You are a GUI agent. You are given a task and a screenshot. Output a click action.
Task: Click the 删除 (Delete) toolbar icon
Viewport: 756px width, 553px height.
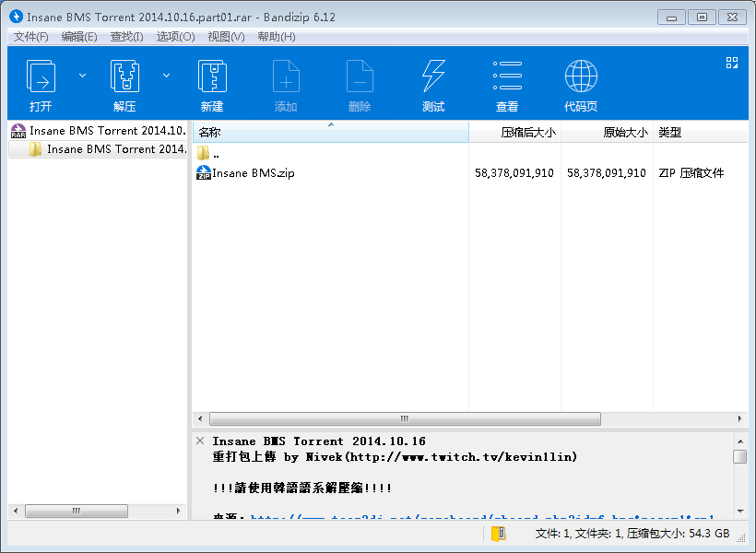tap(360, 76)
